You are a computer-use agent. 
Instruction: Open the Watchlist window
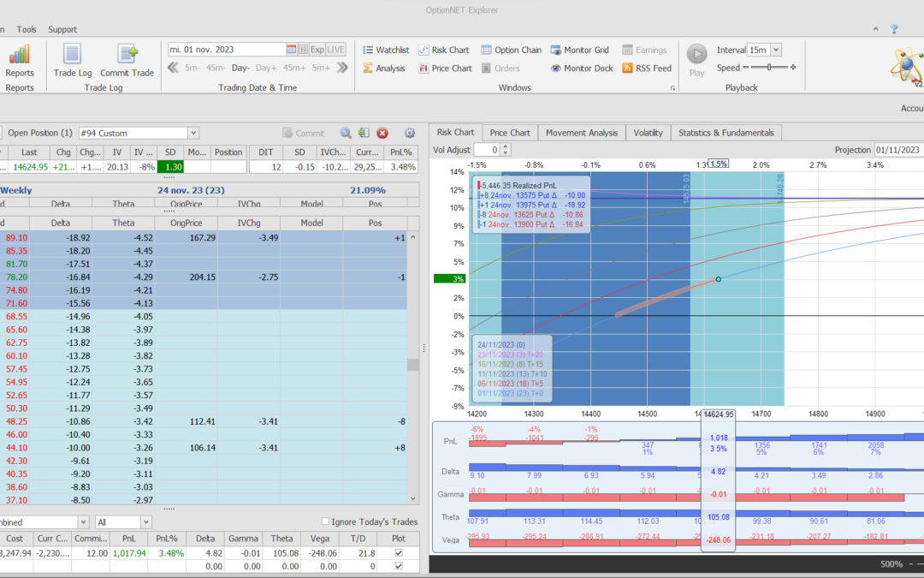[386, 51]
